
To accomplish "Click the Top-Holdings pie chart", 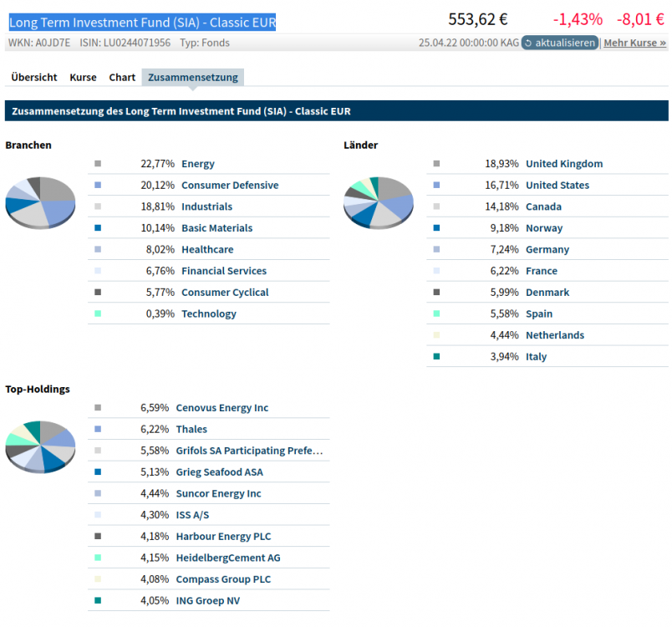I will click(40, 447).
